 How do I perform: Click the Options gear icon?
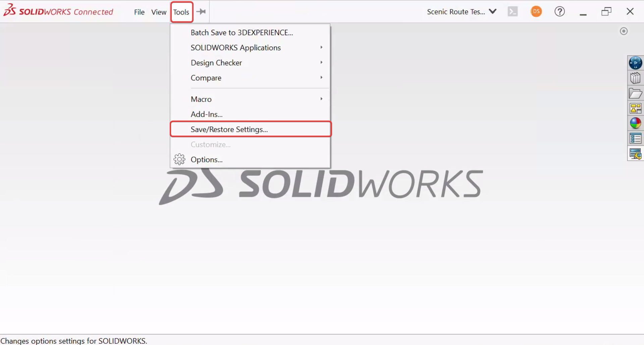pos(179,160)
